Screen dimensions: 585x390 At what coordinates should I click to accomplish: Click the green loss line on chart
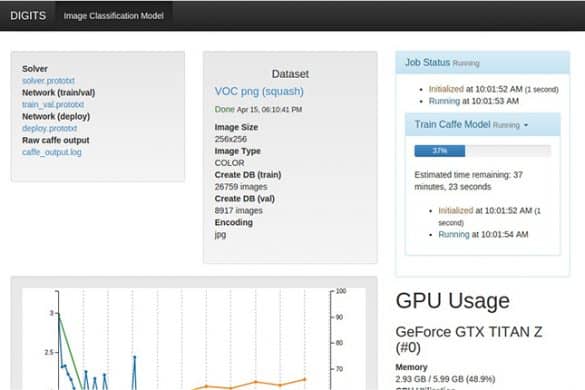pos(70,352)
